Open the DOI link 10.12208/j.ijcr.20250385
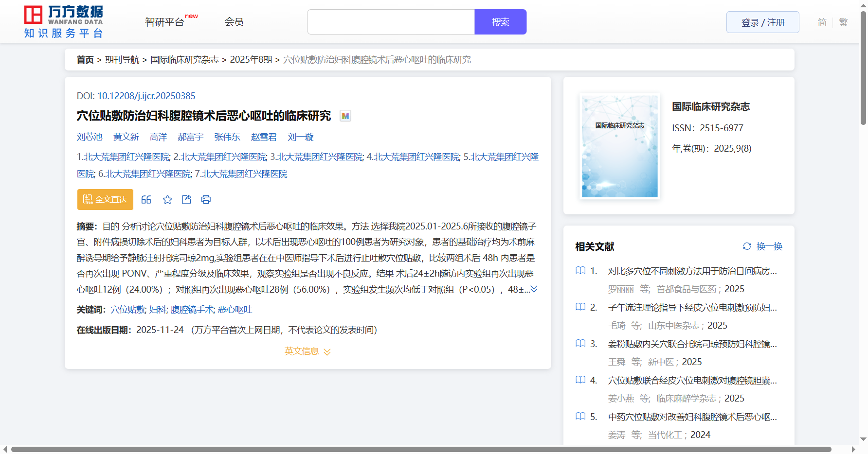The image size is (868, 454). click(x=146, y=96)
